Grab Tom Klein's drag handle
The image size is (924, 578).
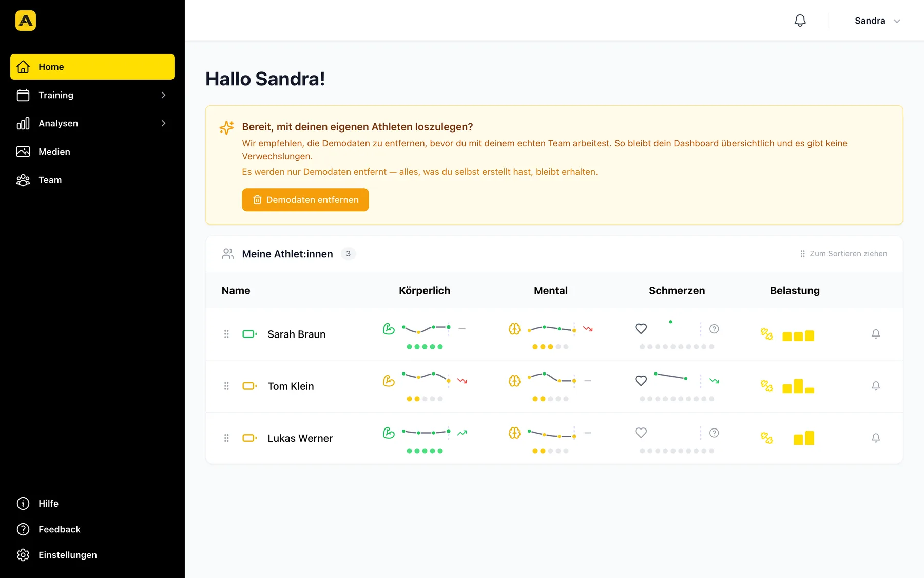click(226, 386)
